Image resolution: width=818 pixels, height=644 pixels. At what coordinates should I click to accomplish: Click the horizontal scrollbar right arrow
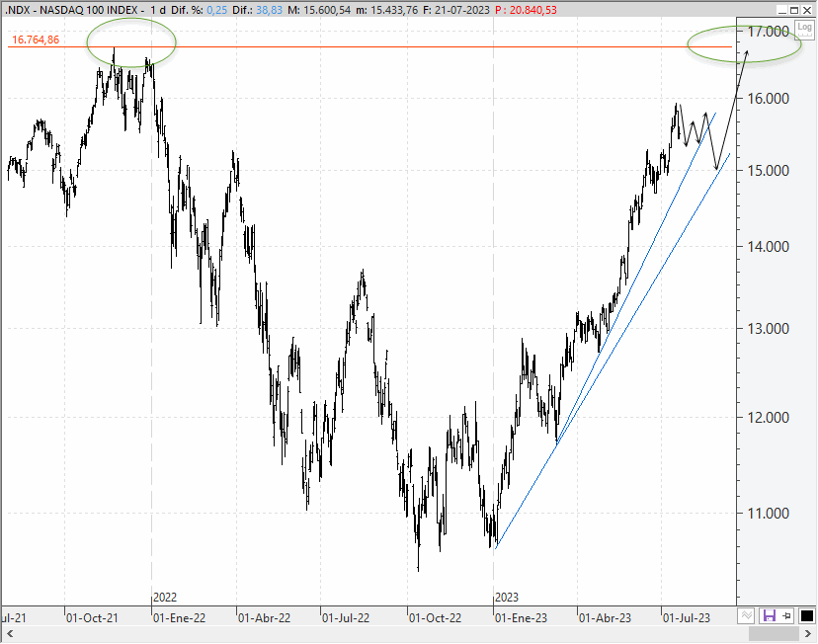(x=807, y=633)
